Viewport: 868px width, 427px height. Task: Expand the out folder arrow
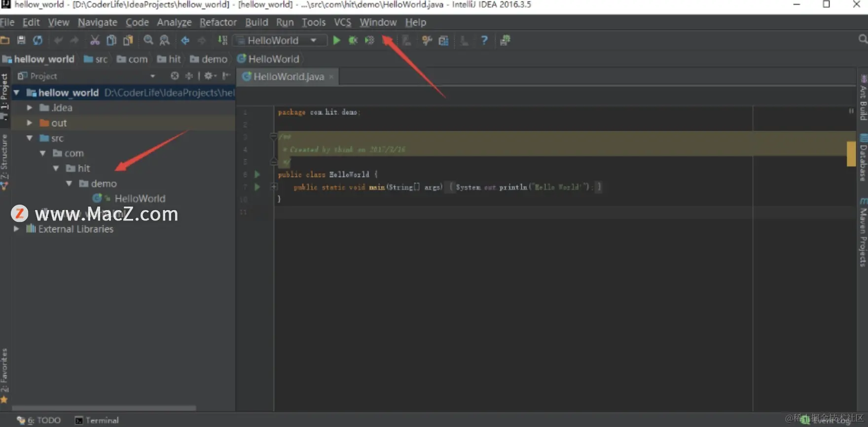(30, 123)
